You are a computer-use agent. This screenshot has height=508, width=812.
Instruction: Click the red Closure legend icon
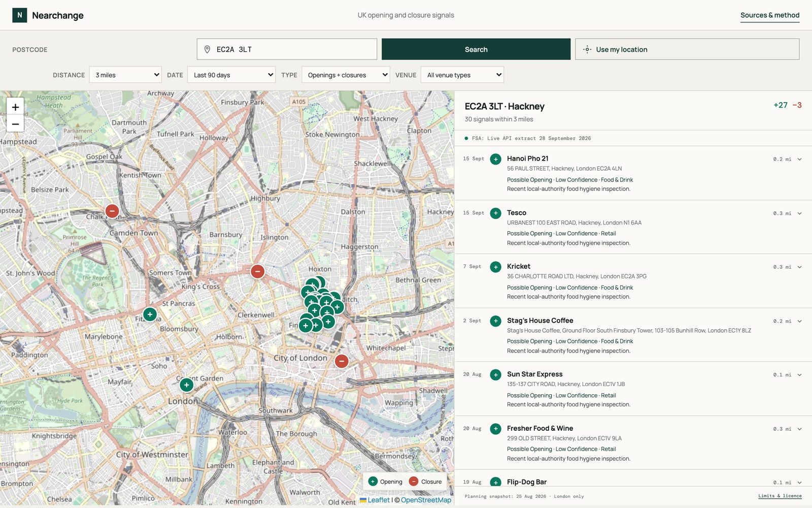[414, 482]
